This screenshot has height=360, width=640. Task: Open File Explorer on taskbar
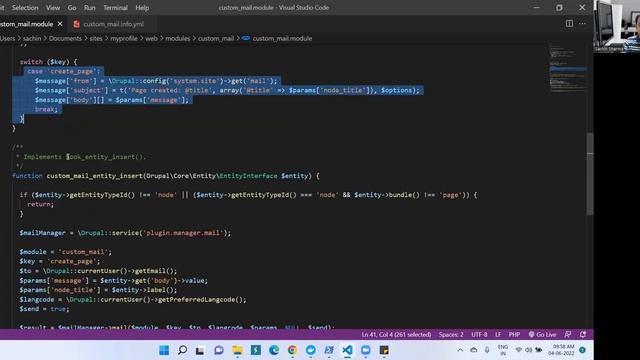(x=237, y=350)
